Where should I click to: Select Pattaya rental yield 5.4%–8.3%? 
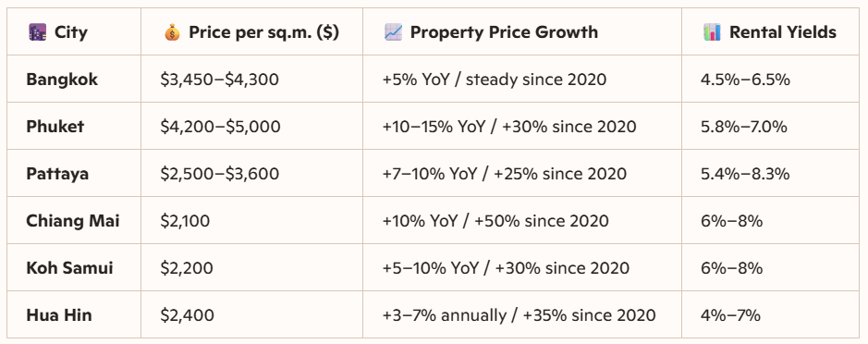(744, 174)
